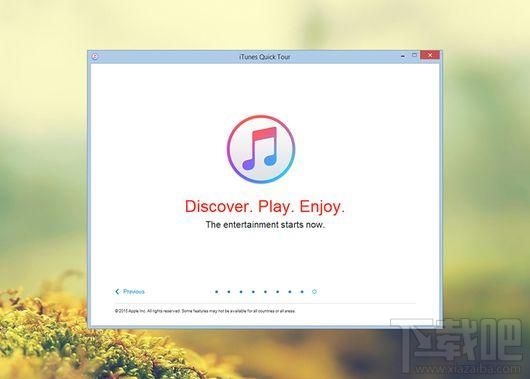Screen dimensions: 530x379
Task: Close the iTunes Quick Tour window
Action: pos(430,55)
